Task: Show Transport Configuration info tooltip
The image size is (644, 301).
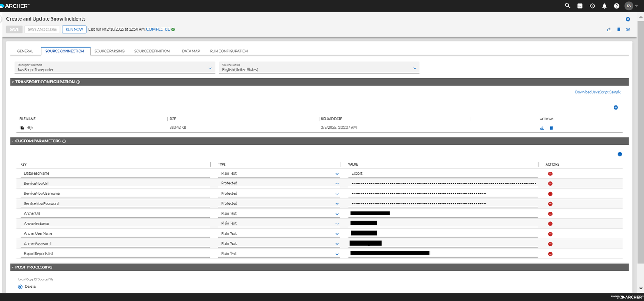Action: click(78, 82)
